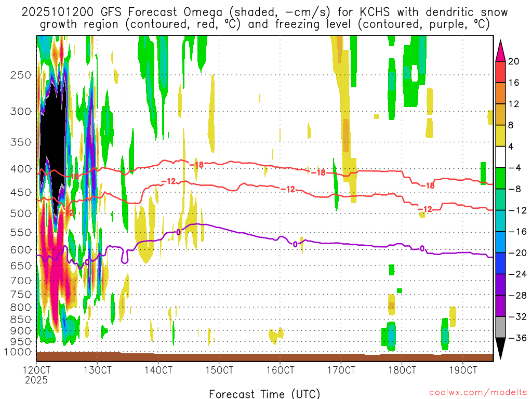The height and width of the screenshot is (399, 532).
Task: Click the -12 contour label near 14OCT
Action: click(x=169, y=181)
